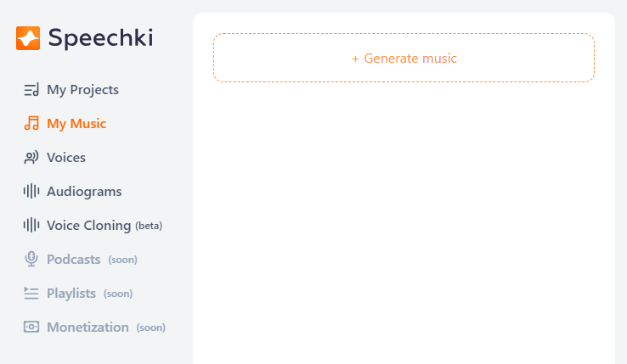Image resolution: width=627 pixels, height=364 pixels.
Task: Click the Voices speaking-person icon
Action: tap(31, 158)
